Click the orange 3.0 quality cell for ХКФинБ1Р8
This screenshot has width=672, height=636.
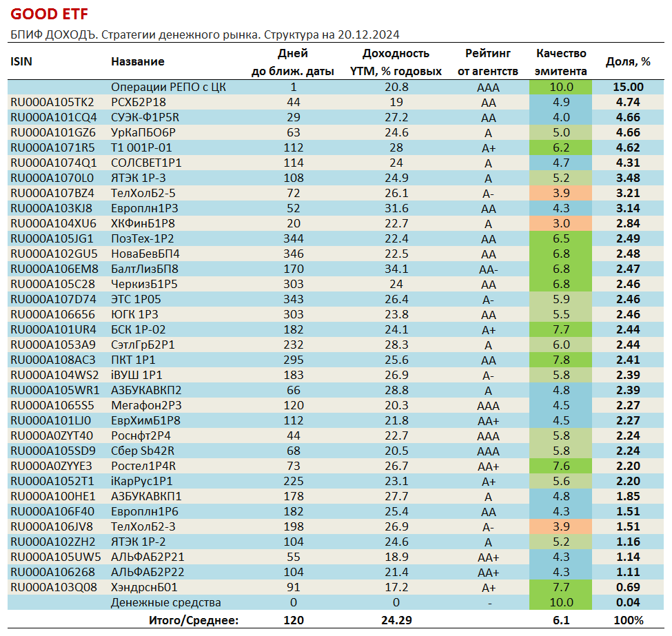click(561, 223)
